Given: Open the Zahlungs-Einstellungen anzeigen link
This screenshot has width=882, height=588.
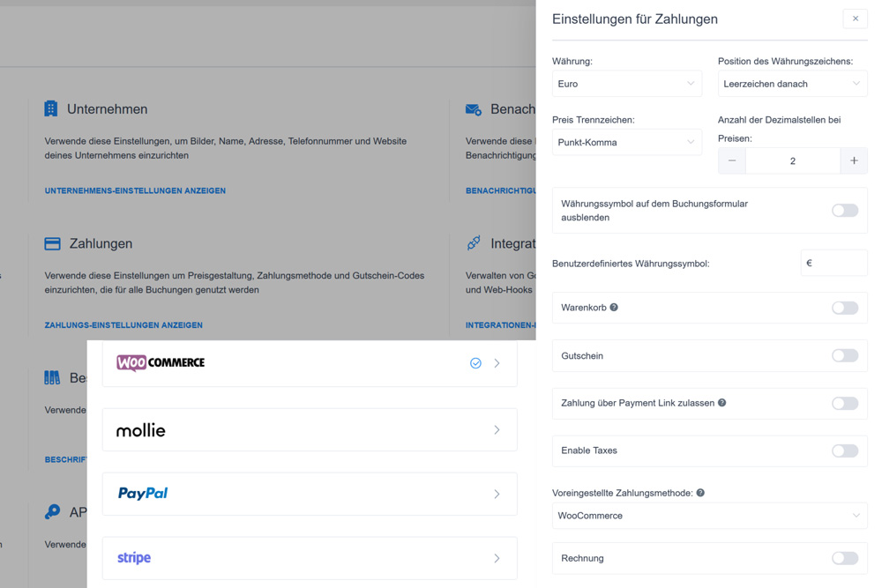Looking at the screenshot, I should [123, 325].
